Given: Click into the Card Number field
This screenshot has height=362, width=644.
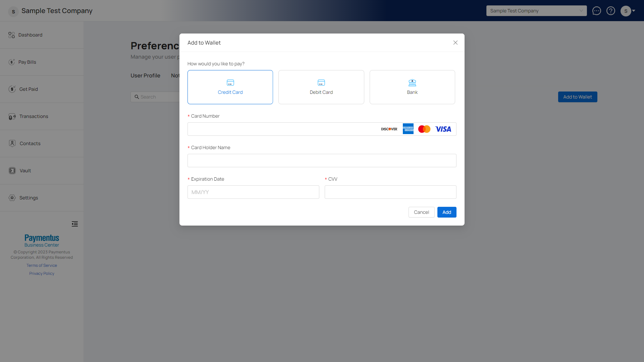Looking at the screenshot, I should 282,129.
